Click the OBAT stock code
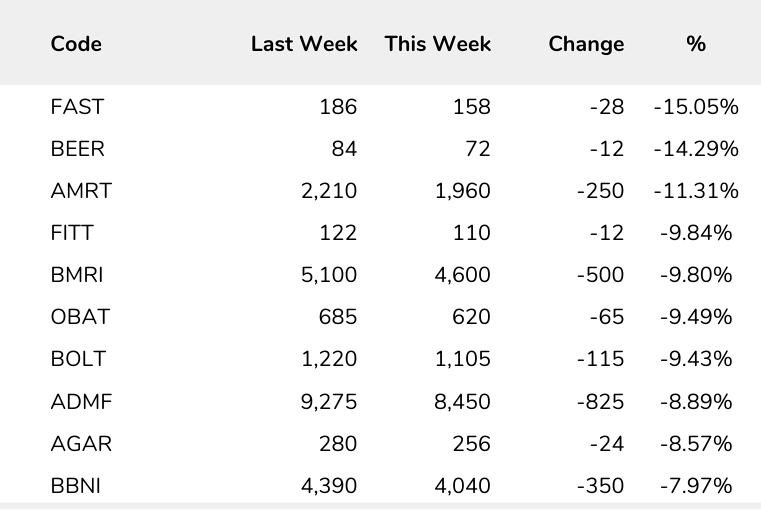The image size is (761, 510). click(79, 318)
